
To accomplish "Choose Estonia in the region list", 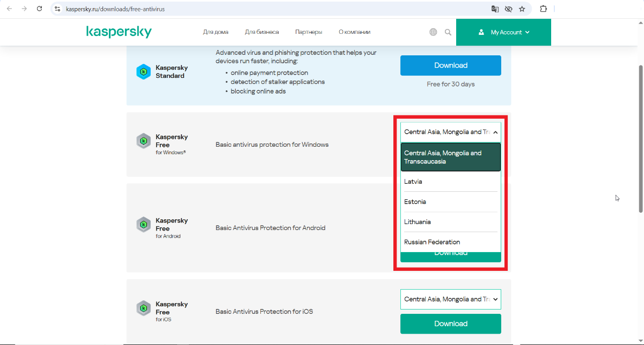I will [x=451, y=202].
